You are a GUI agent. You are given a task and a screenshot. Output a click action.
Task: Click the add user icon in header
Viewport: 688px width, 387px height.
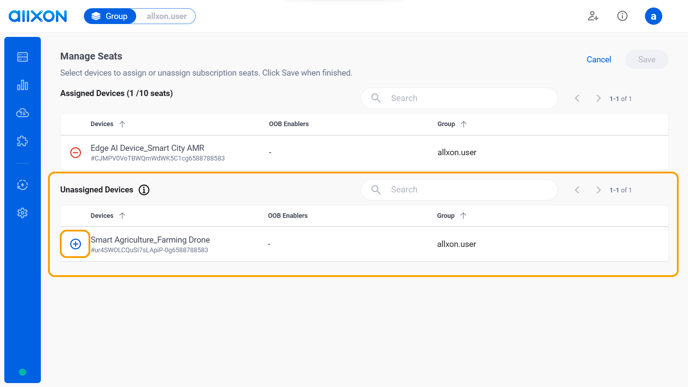(x=593, y=16)
